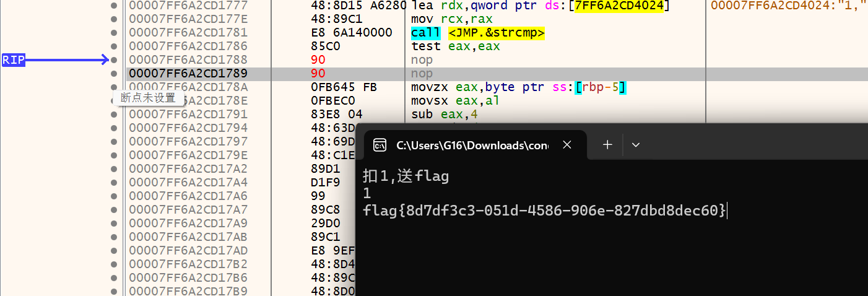Click breakpoint dot the RIP arrow points to

pyautogui.click(x=113, y=60)
